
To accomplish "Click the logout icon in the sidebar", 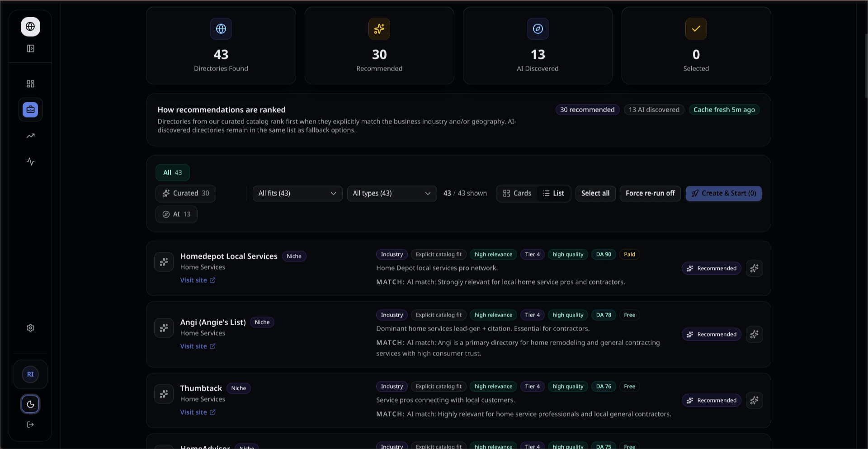I will point(30,425).
